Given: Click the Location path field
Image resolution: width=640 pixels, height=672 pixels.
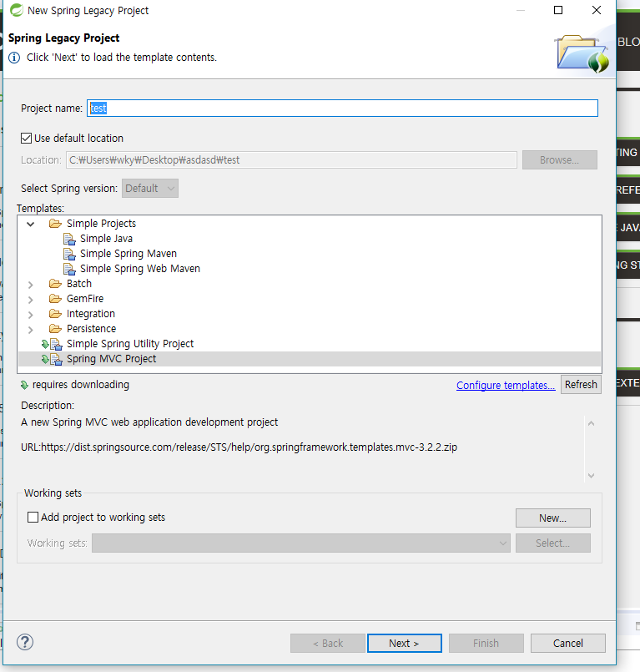Looking at the screenshot, I should coord(291,159).
